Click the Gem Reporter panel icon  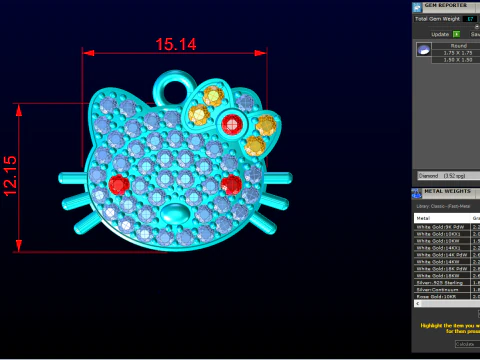click(x=417, y=7)
